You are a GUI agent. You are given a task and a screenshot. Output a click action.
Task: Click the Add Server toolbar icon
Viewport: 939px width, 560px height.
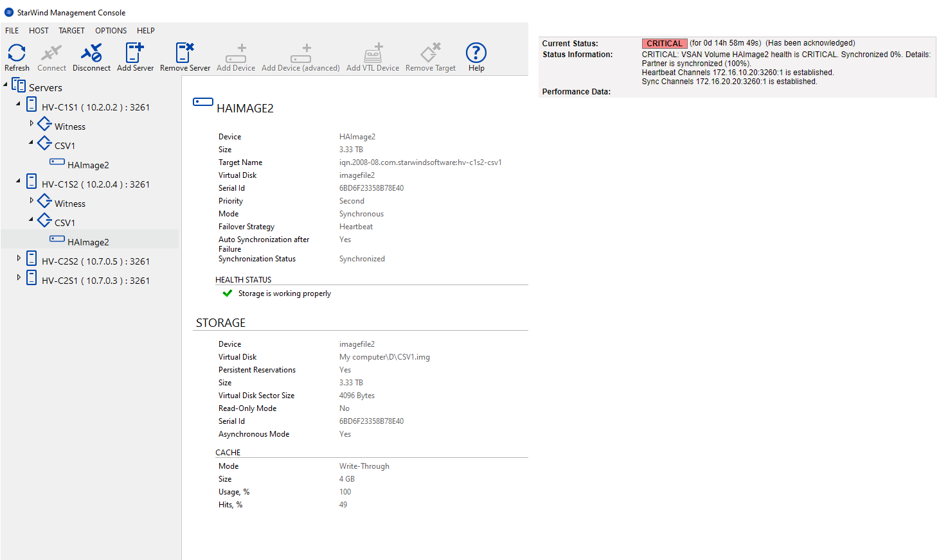[135, 53]
